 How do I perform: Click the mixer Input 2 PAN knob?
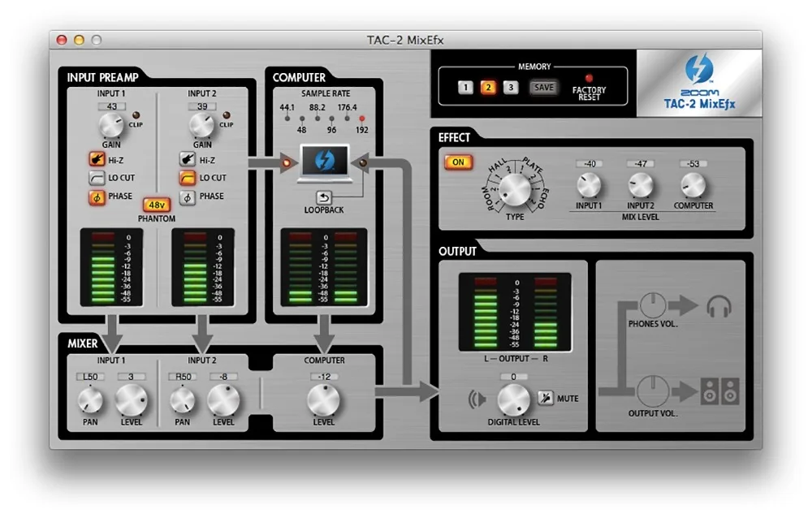182,400
